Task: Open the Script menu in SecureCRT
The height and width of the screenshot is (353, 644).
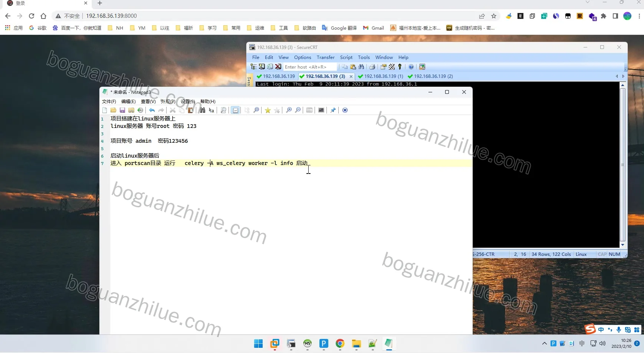Action: point(346,57)
